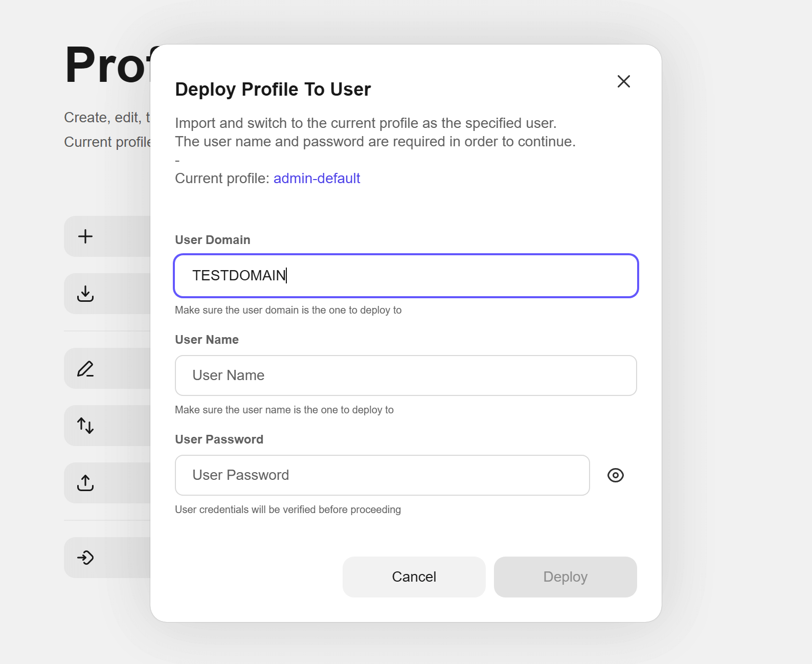Image resolution: width=812 pixels, height=664 pixels.
Task: Click the 'Deploy Profile To User' heading
Action: 273,90
